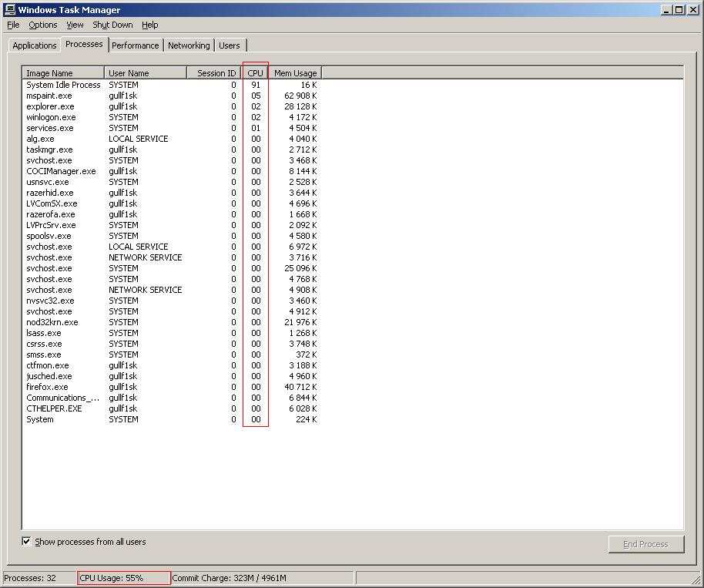The height and width of the screenshot is (588, 704).
Task: Click the window resize grip corner
Action: 696,580
